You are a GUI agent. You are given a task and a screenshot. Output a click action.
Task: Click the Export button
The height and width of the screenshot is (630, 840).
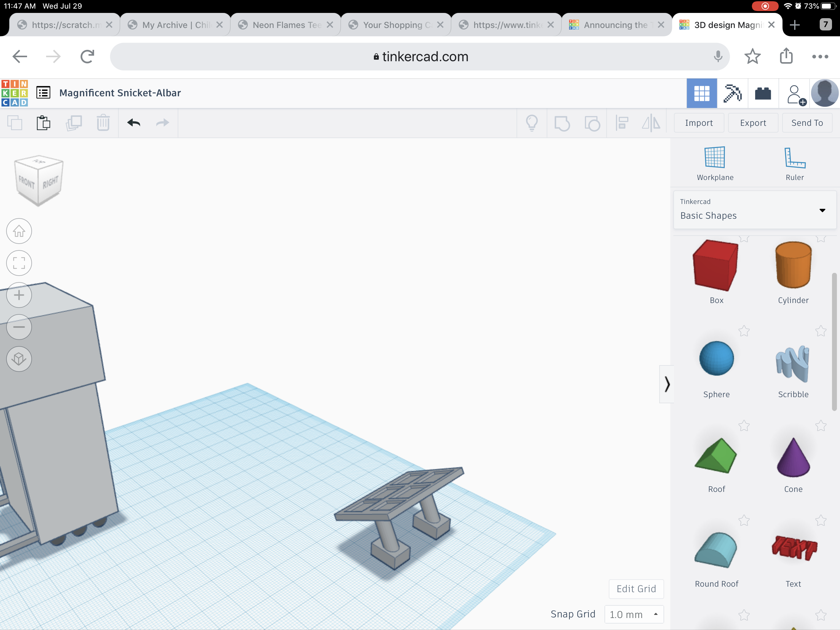click(753, 123)
